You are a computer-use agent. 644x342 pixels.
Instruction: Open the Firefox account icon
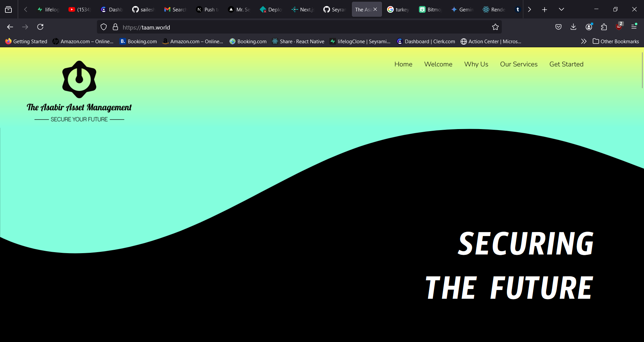589,27
